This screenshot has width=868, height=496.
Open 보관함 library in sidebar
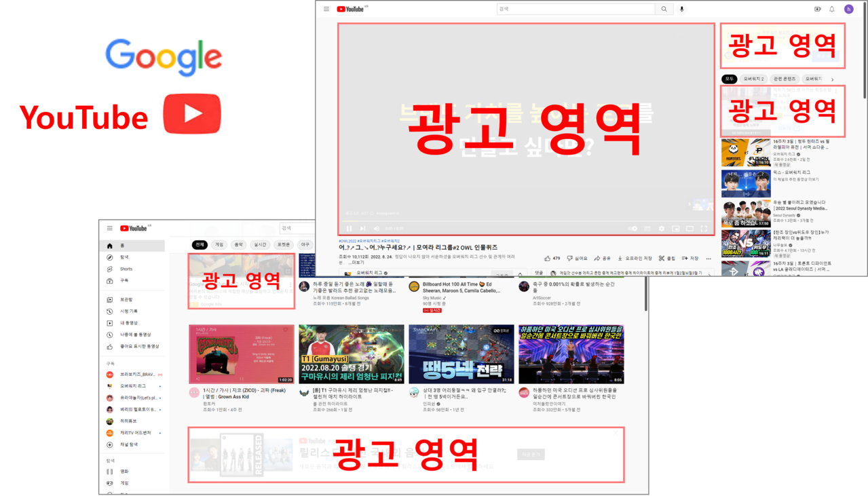click(133, 299)
